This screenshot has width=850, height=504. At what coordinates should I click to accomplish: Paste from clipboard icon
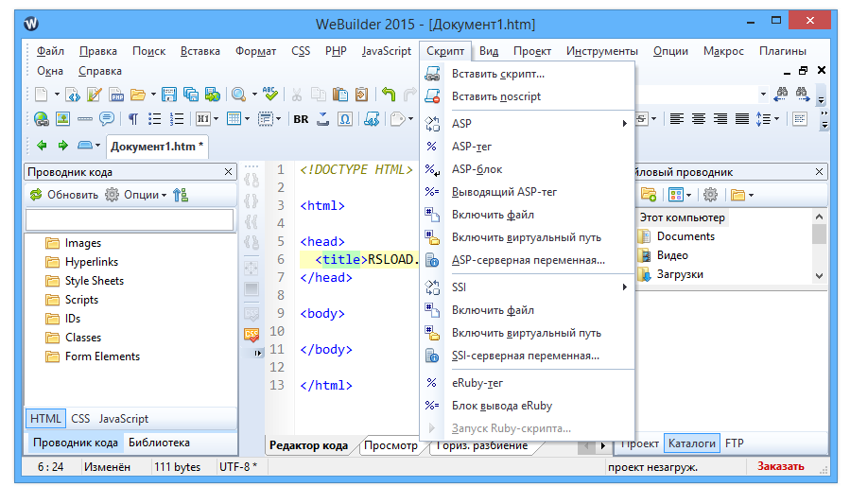[339, 95]
